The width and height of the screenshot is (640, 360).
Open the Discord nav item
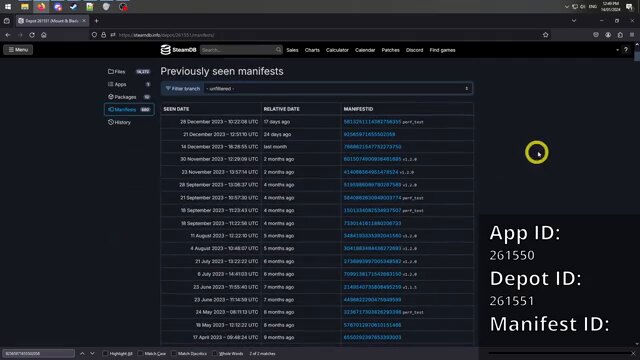click(414, 50)
